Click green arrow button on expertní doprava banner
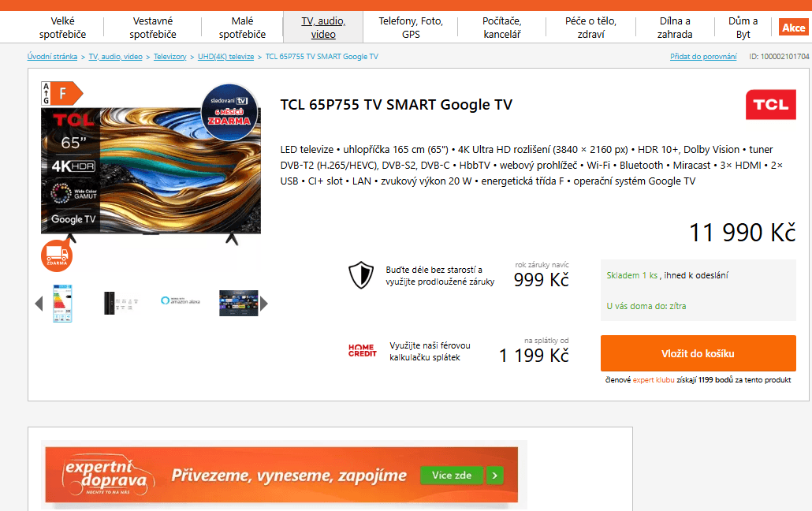The height and width of the screenshot is (511, 812). coord(494,476)
